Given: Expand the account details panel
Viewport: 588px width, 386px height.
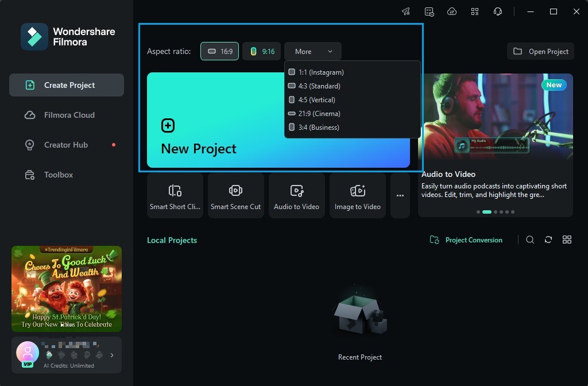Looking at the screenshot, I should [x=112, y=355].
